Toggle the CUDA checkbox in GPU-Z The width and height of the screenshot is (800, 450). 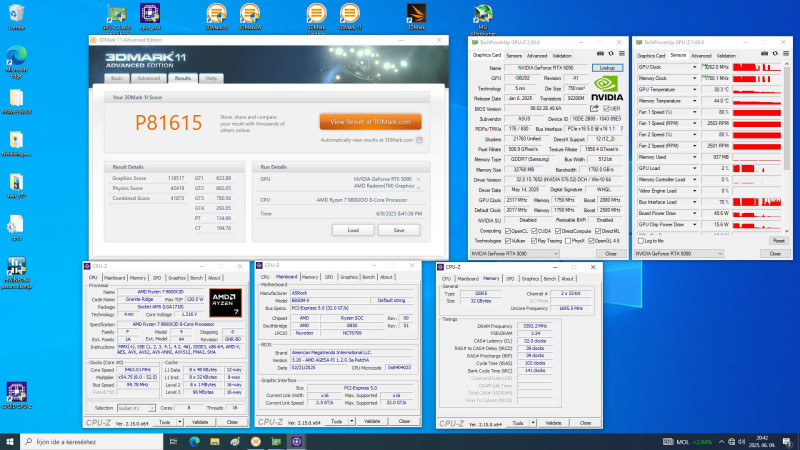(534, 231)
